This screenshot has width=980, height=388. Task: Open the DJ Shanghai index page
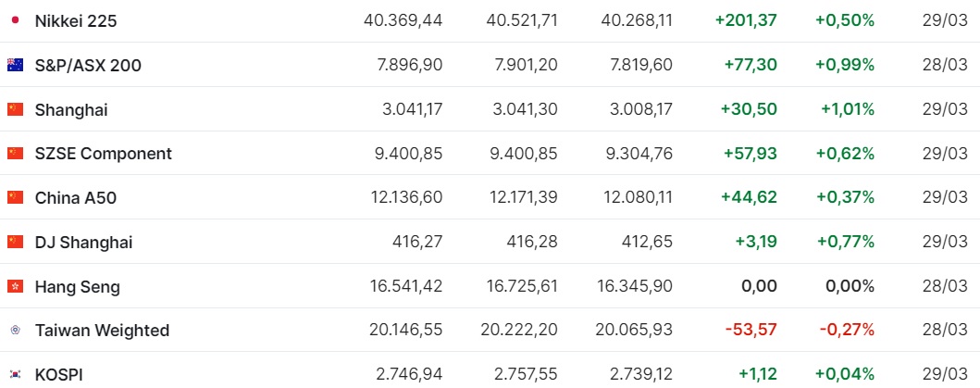click(84, 243)
